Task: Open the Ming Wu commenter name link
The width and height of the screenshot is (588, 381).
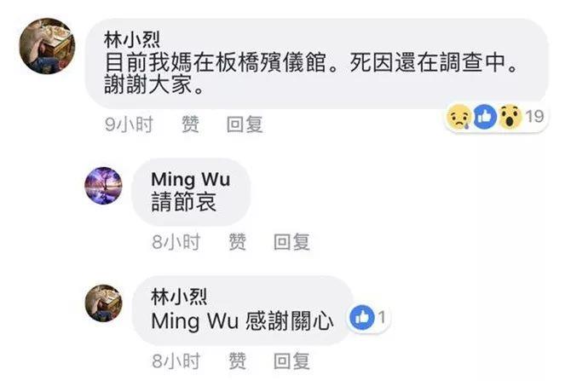Action: [191, 179]
